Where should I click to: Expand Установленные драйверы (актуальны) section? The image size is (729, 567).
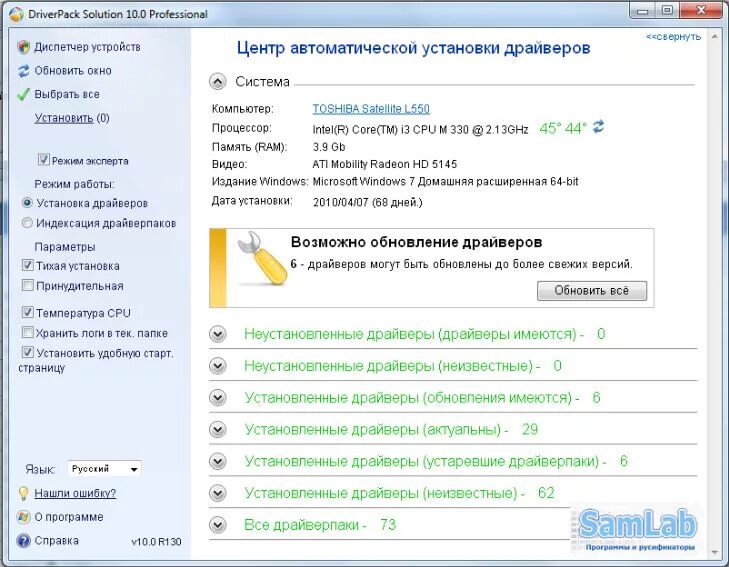click(218, 429)
